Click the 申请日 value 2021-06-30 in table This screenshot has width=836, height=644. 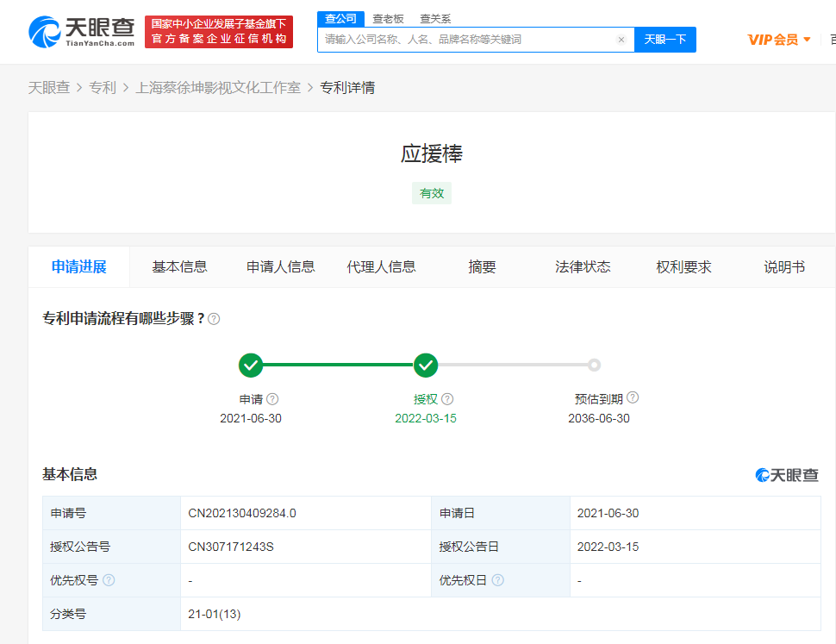pos(608,513)
